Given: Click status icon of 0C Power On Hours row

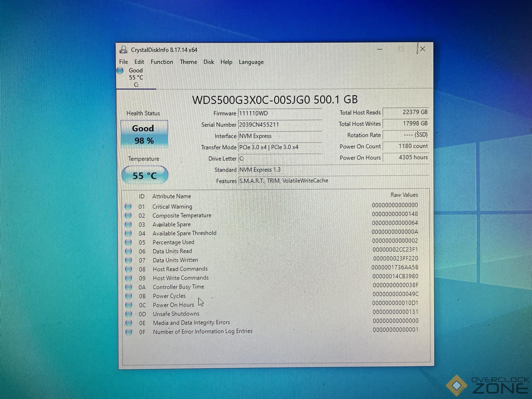Looking at the screenshot, I should point(129,305).
